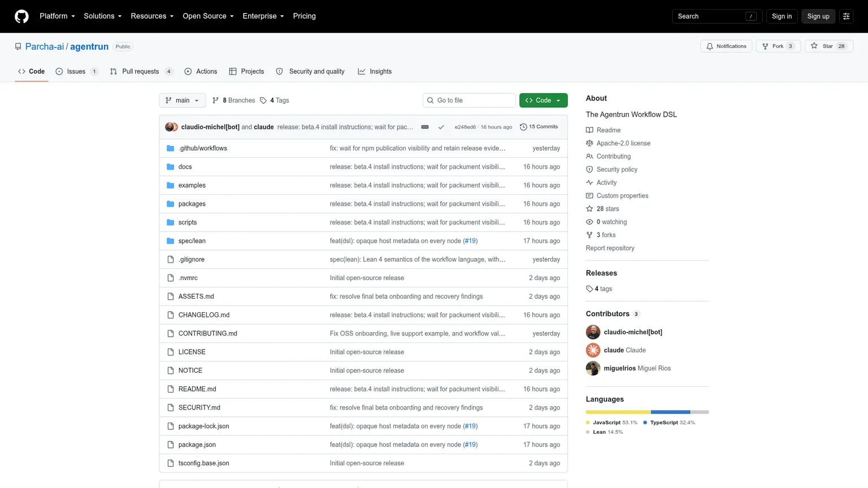The image size is (868, 488).
Task: Click the miguelrios contributor avatar
Action: pos(593,368)
